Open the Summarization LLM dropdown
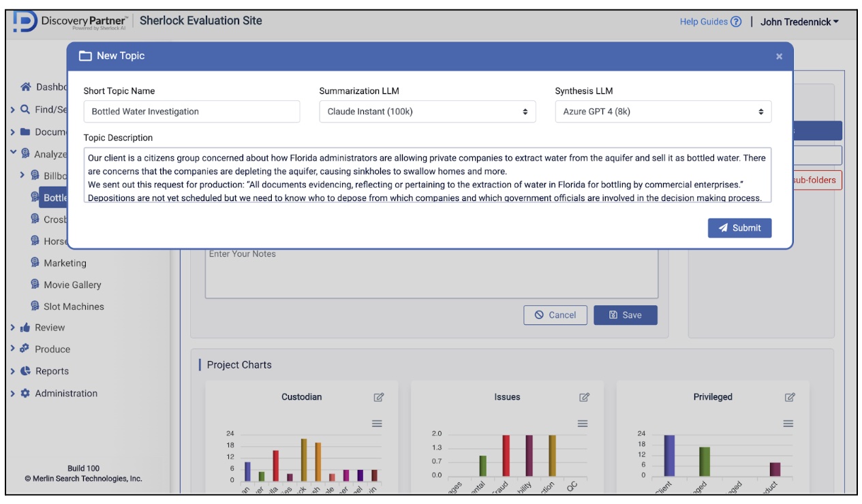 [x=427, y=112]
